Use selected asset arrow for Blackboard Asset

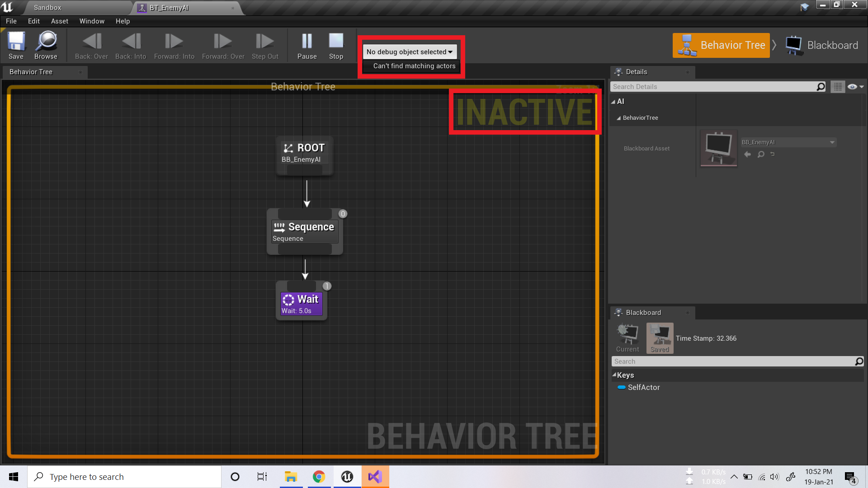(748, 155)
